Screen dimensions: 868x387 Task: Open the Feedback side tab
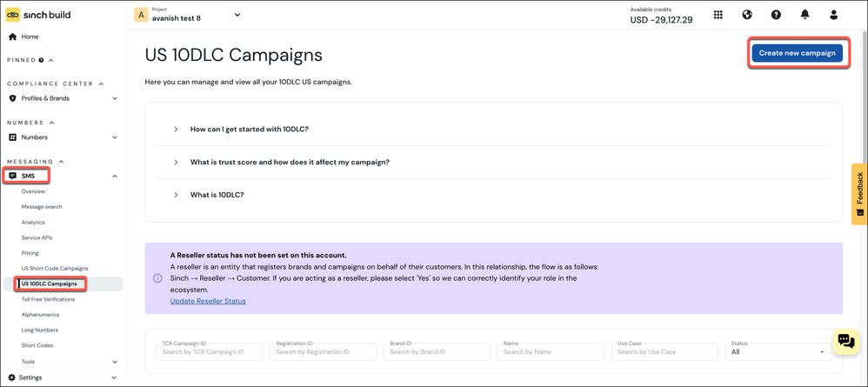click(859, 194)
